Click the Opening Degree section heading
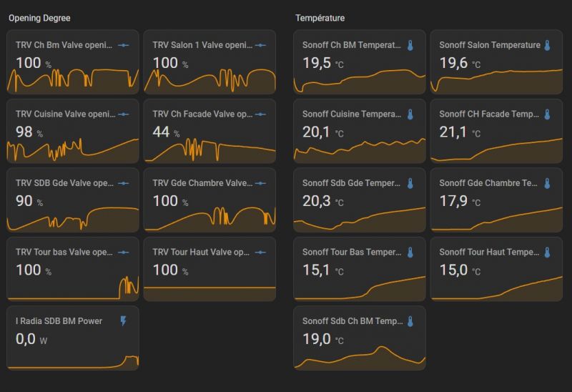572x392 pixels. pos(39,18)
